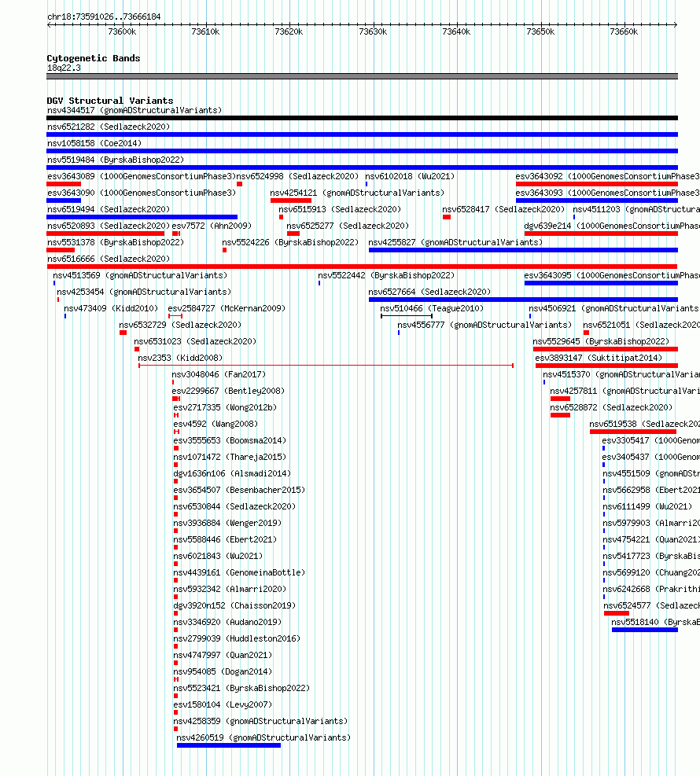
Task: Open nsv2353 (Kidd2008) variant label
Action: point(180,358)
